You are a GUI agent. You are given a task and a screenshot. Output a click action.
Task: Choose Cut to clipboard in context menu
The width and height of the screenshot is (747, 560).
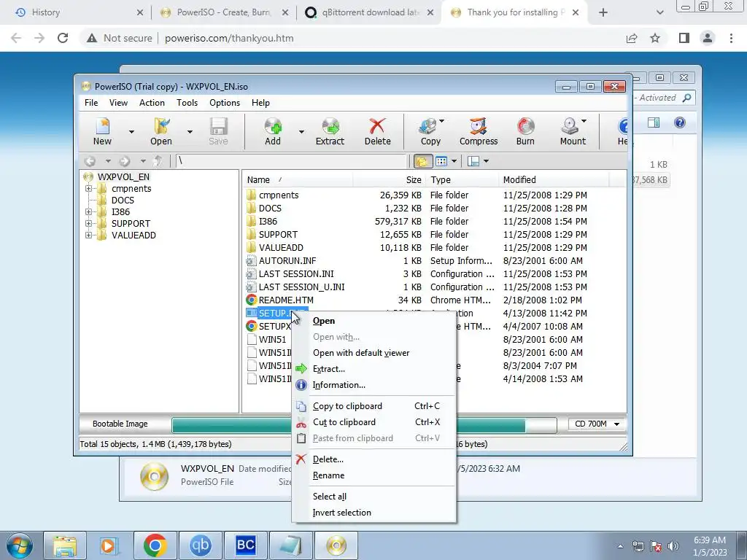(x=374, y=422)
